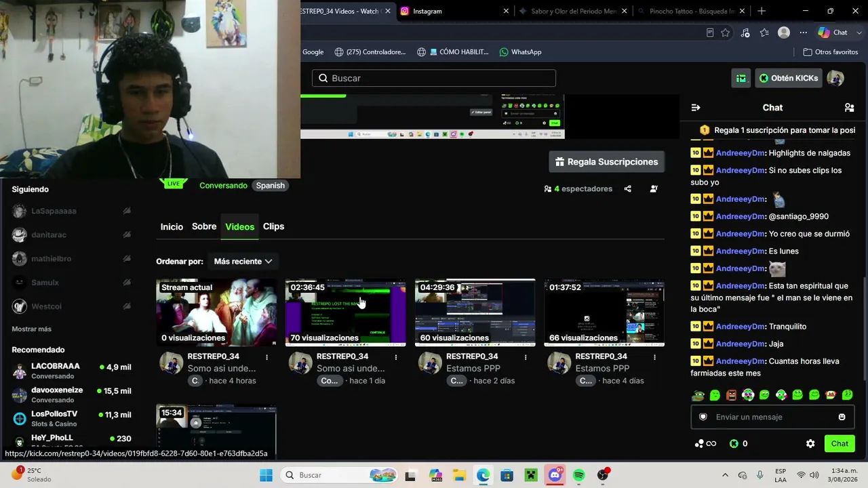
Task: Open davooxeneize recommended channel
Action: click(71, 394)
